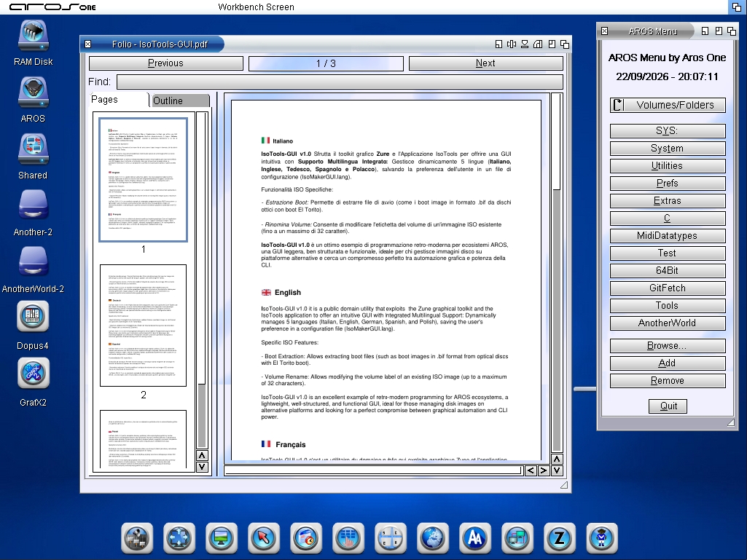Open Test in AROS Menu
Screen dimensions: 747x560
[668, 253]
